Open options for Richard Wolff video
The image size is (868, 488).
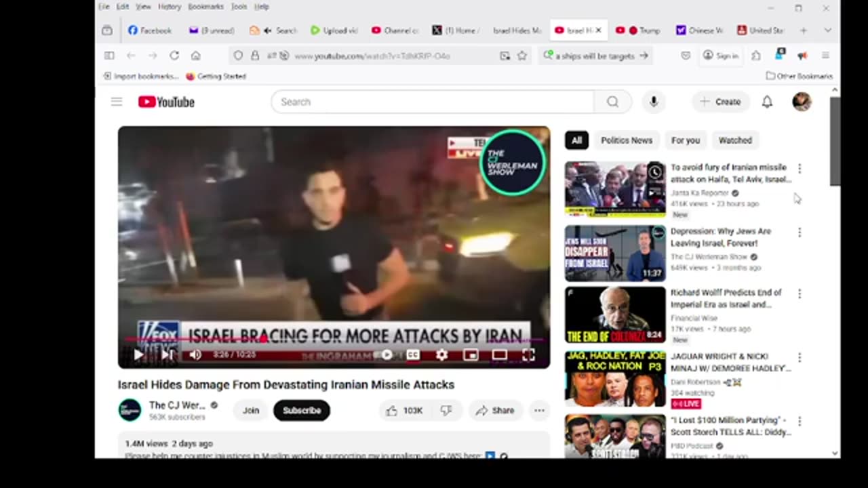[800, 293]
